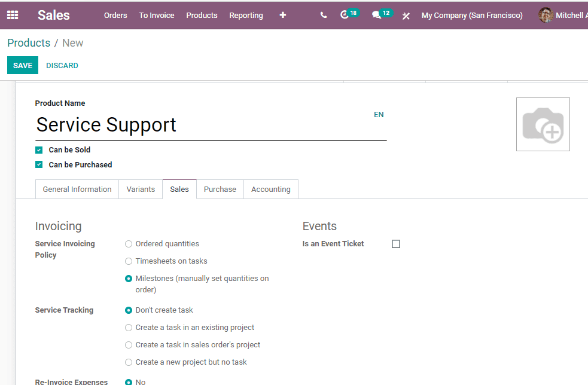Toggle the Can be Purchased checkbox
The height and width of the screenshot is (385, 588).
pyautogui.click(x=39, y=164)
